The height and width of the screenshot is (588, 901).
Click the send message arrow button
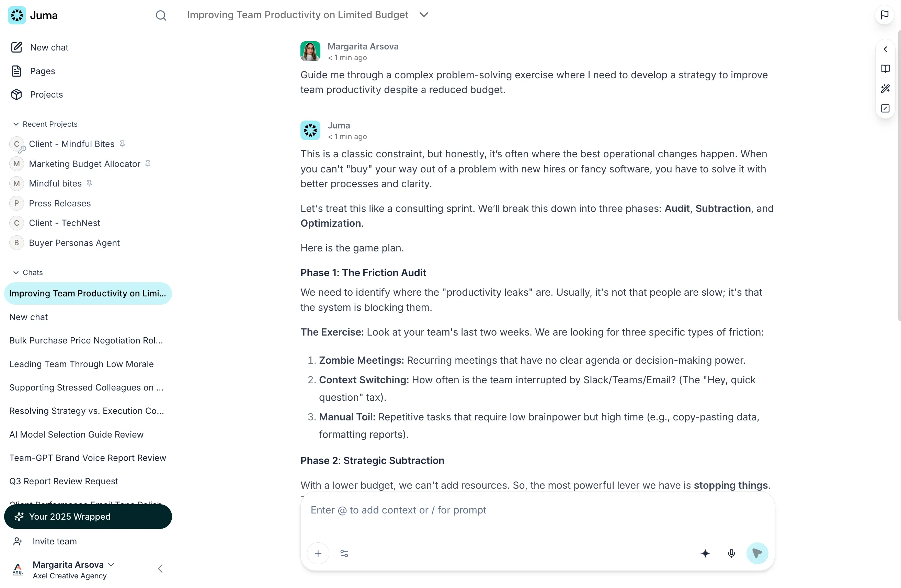pos(757,554)
